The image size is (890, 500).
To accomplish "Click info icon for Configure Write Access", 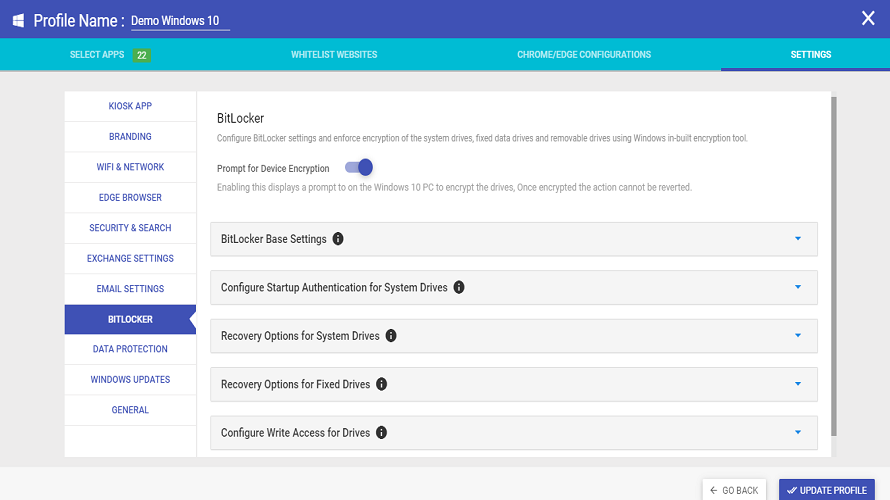I will point(381,433).
